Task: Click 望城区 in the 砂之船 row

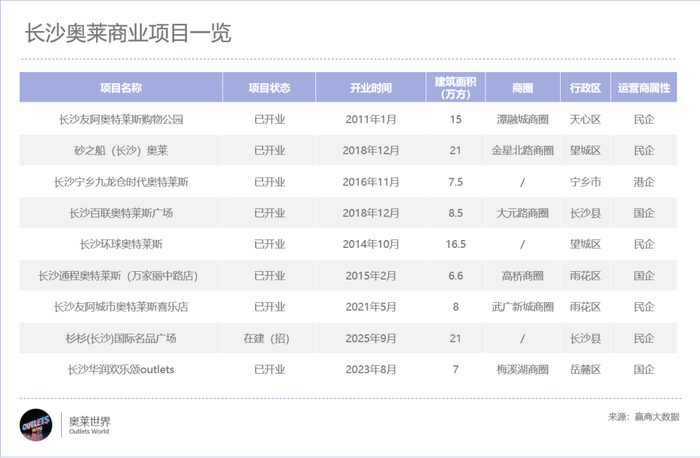Action: pyautogui.click(x=585, y=150)
